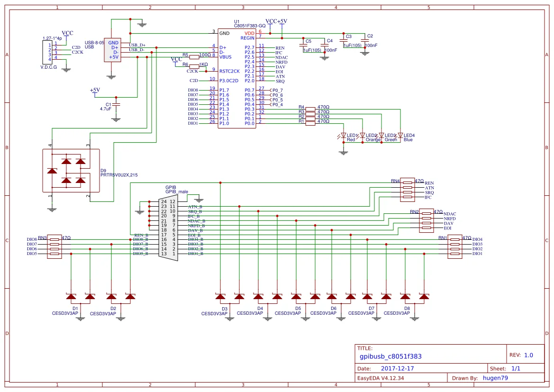Click the USB_D+ net label
Screen dimensions: 554x392
point(137,45)
